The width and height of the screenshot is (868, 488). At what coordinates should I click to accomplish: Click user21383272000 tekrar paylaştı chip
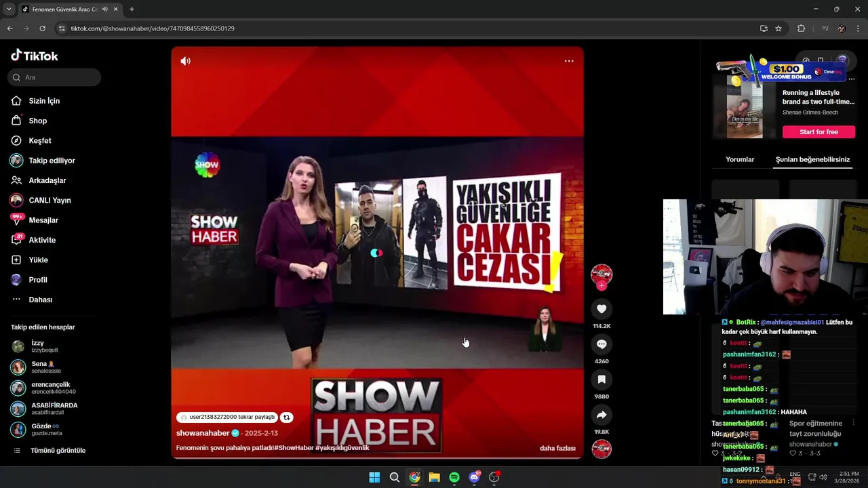pyautogui.click(x=228, y=418)
